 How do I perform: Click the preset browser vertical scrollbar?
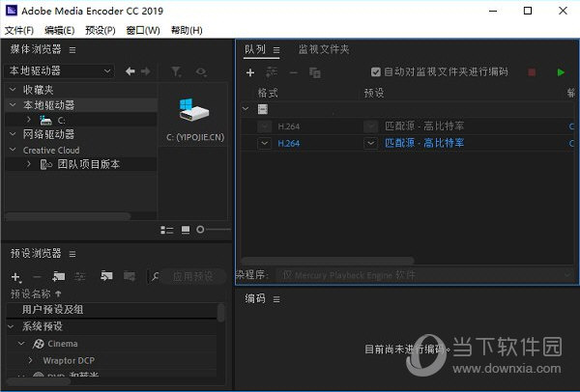pos(221,313)
